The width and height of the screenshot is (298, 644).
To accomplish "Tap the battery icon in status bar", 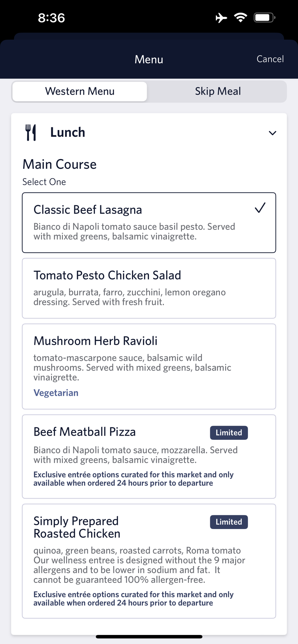I will pyautogui.click(x=264, y=18).
